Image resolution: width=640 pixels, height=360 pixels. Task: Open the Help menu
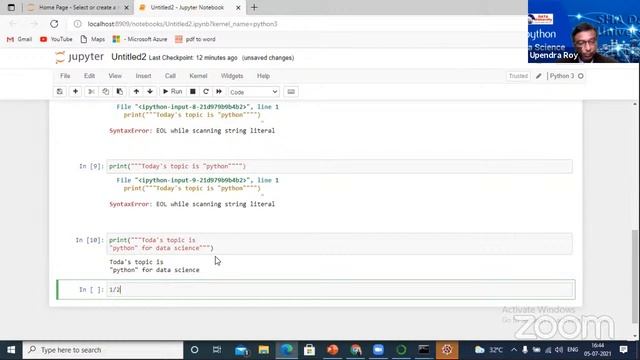tap(263, 76)
